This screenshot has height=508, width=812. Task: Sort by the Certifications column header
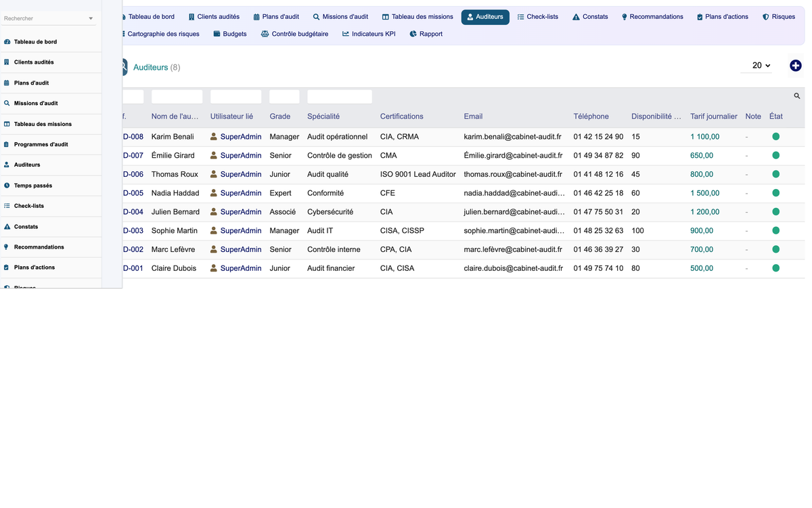point(402,117)
